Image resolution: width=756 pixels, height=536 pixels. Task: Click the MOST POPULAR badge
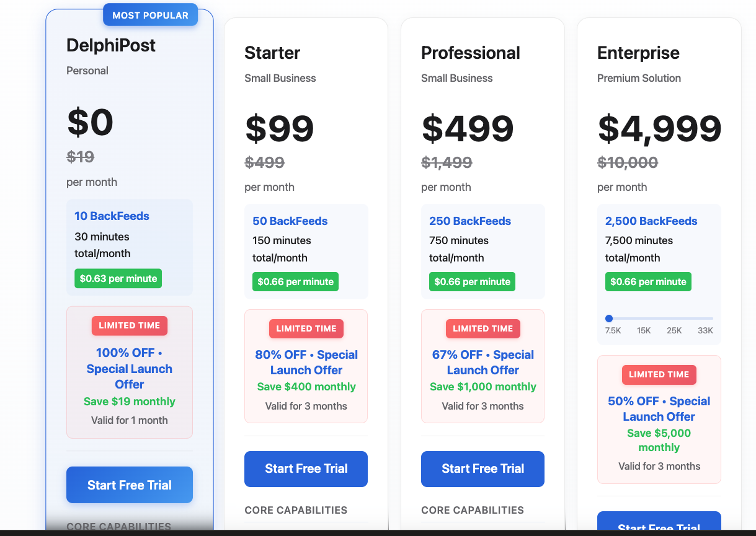click(x=150, y=15)
